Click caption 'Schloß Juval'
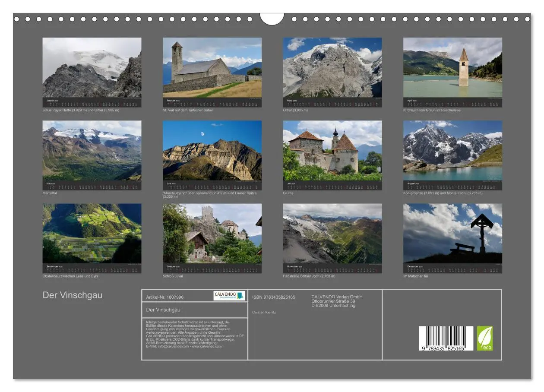Viewport: 544px width, 392px height. pyautogui.click(x=173, y=276)
